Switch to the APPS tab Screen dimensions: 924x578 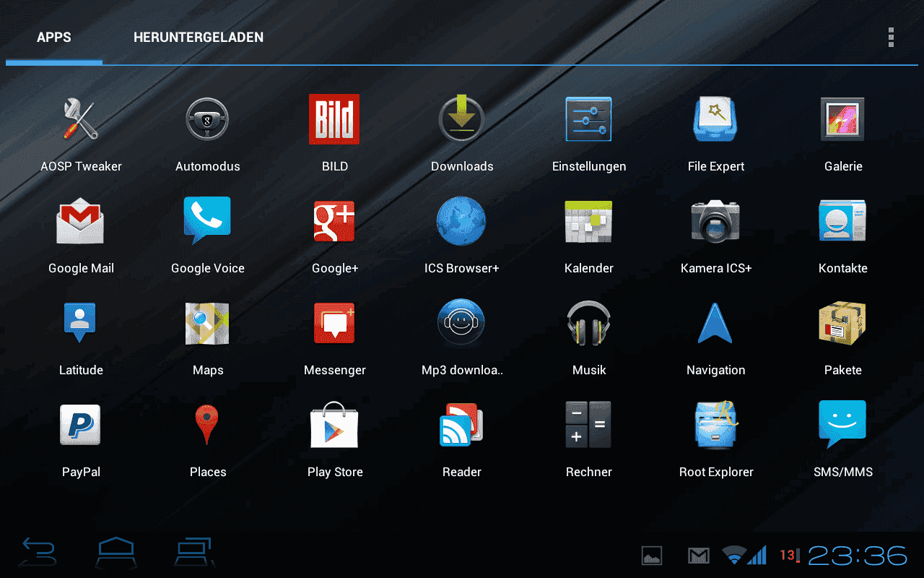[54, 37]
